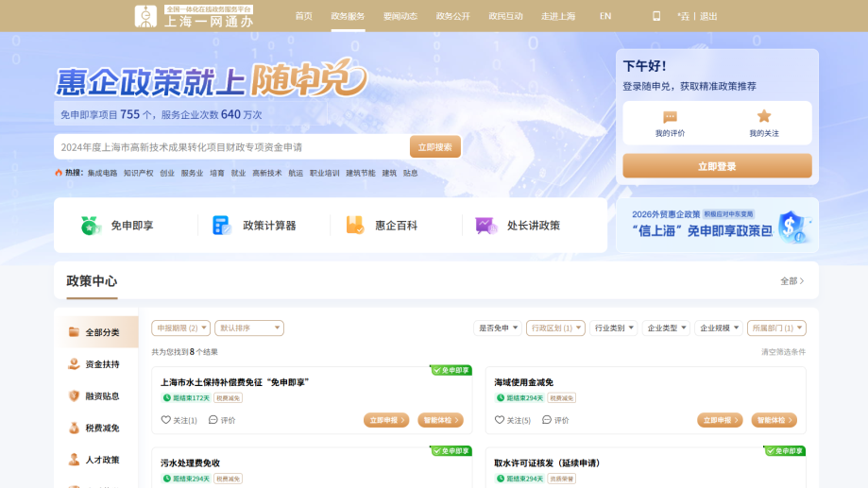Go to 要闻动态 in top navigation

tap(400, 16)
